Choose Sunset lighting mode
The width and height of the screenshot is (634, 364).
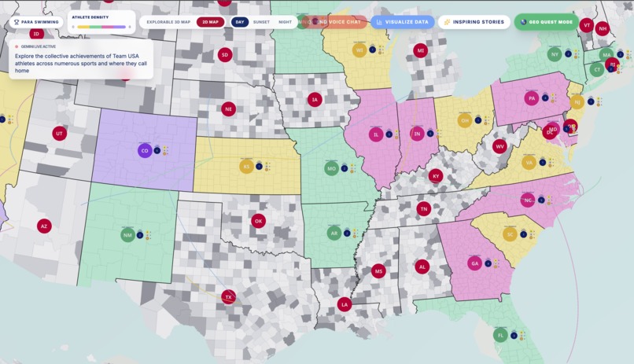tap(261, 22)
